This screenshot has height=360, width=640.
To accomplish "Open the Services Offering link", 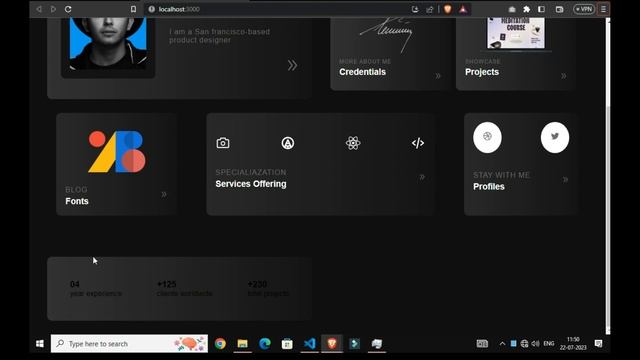I will 251,184.
